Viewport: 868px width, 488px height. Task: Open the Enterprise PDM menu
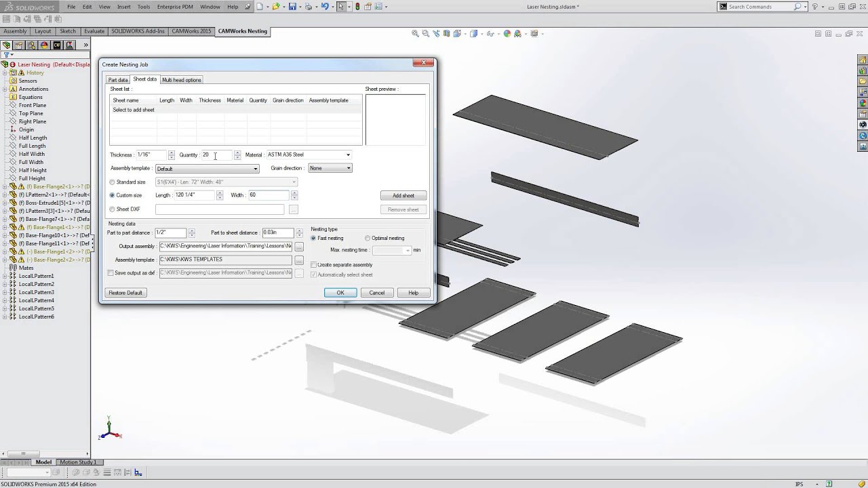(175, 7)
